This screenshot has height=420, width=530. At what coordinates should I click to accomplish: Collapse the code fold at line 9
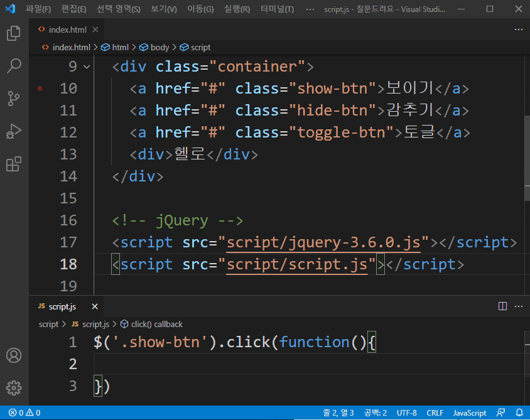[87, 67]
